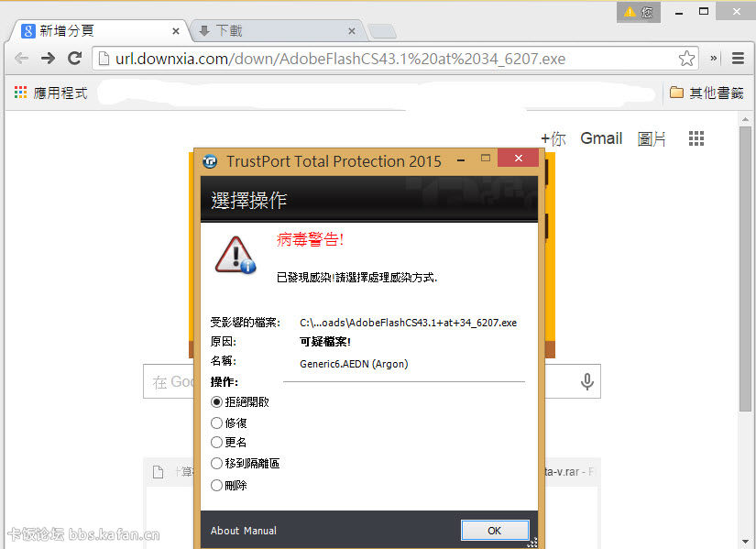Click the virus warning triangle icon
The width and height of the screenshot is (756, 549).
pos(236,255)
